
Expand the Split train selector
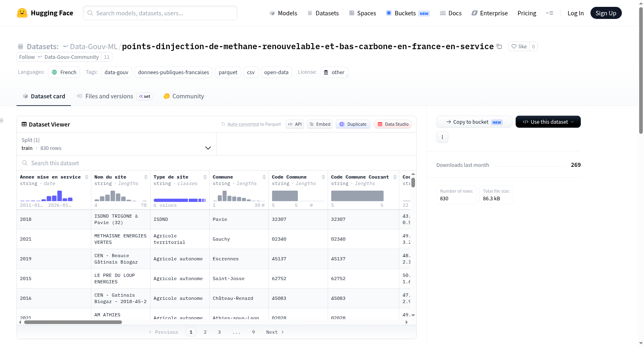116,144
